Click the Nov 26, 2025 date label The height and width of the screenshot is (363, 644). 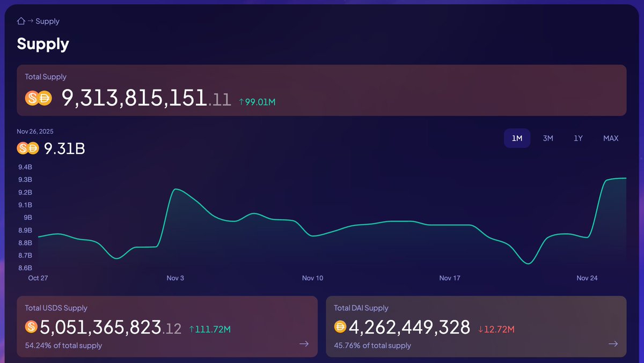[x=35, y=131]
